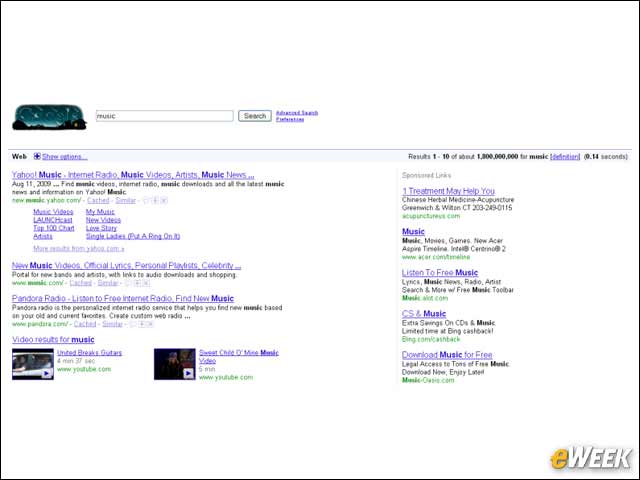Open Cached link for music.com
Image resolution: width=640 pixels, height=480 pixels.
click(80, 283)
